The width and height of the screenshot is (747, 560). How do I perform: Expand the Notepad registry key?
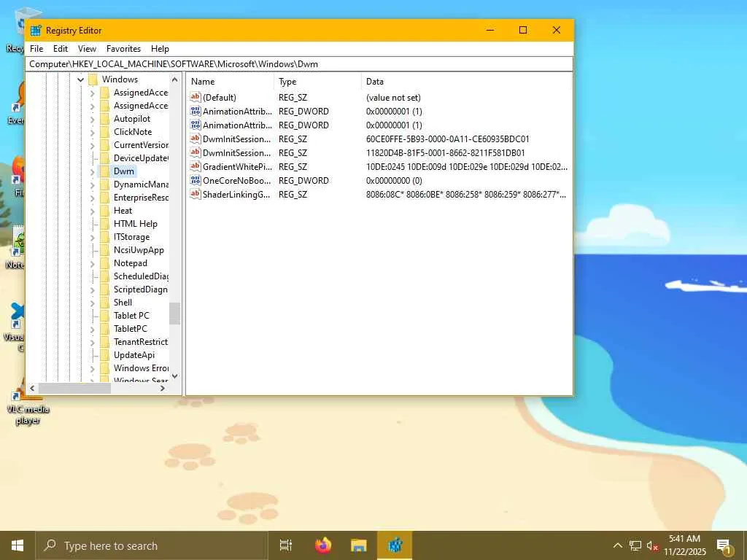[x=92, y=263]
